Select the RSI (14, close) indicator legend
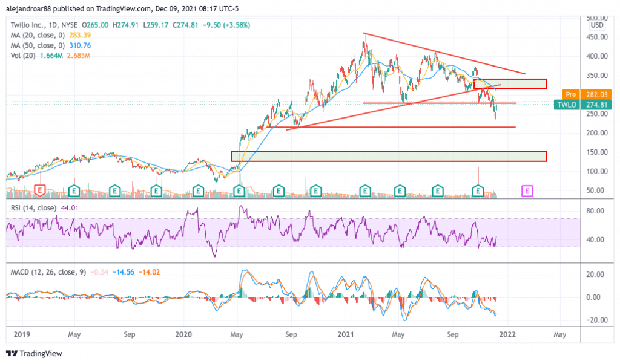Image resolution: width=620 pixels, height=364 pixels. tap(34, 207)
